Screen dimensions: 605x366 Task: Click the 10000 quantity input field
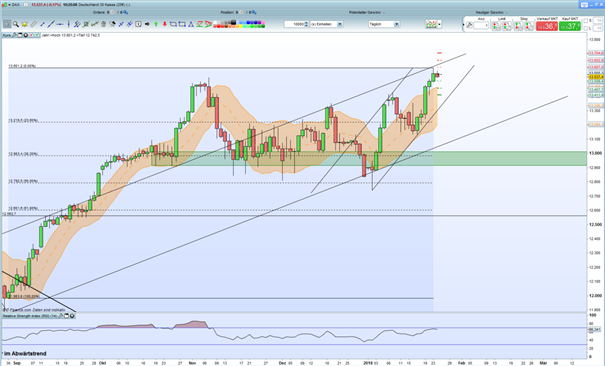tap(294, 24)
